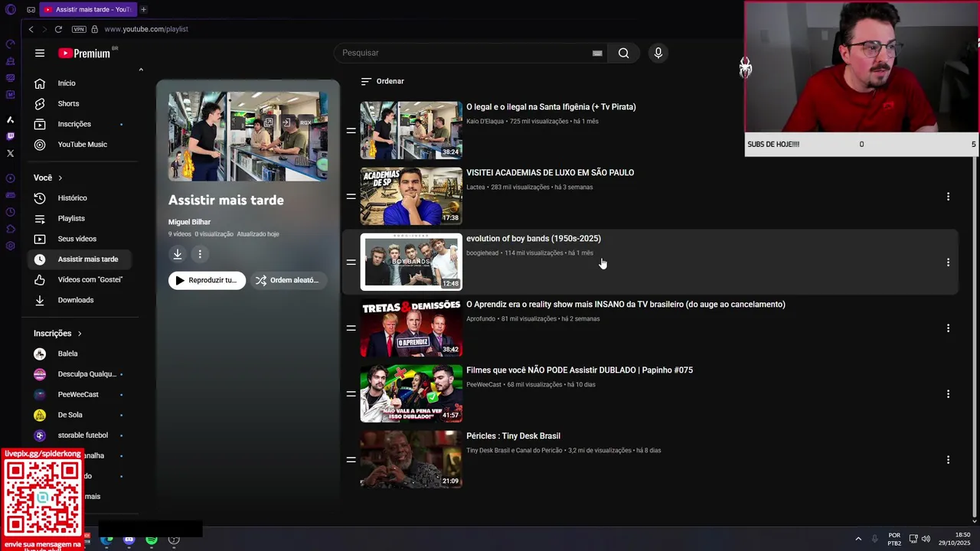Viewport: 980px width, 551px height.
Task: Open more options for Papinho #075 video
Action: 948,394
